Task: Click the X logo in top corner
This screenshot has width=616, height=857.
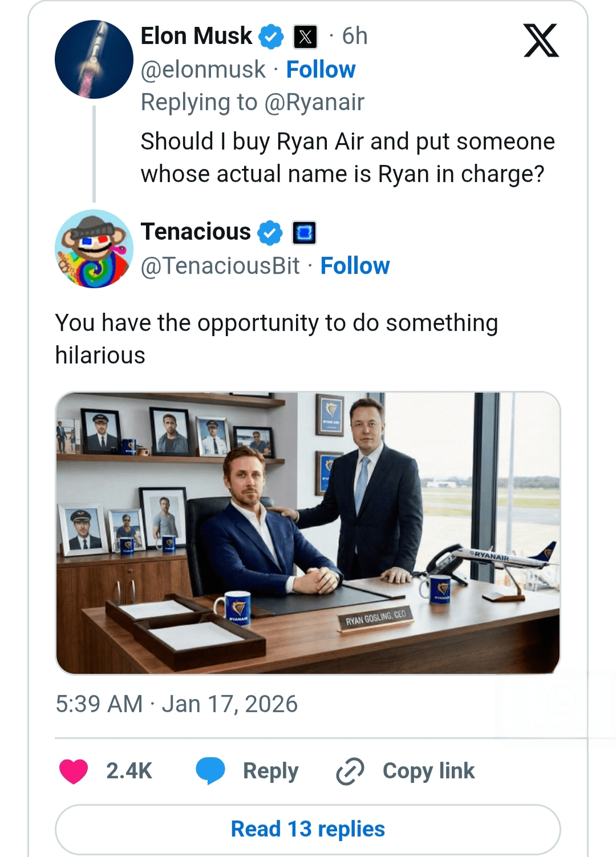Action: pyautogui.click(x=541, y=40)
